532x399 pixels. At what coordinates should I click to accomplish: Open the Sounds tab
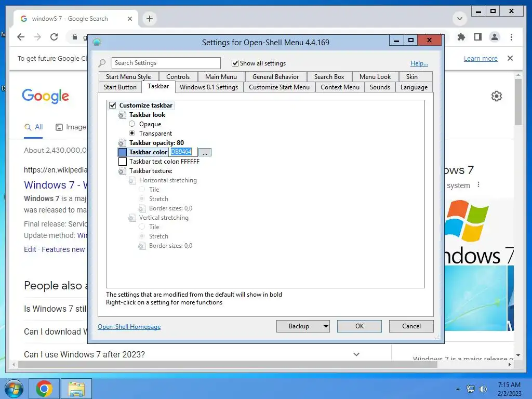pos(380,87)
